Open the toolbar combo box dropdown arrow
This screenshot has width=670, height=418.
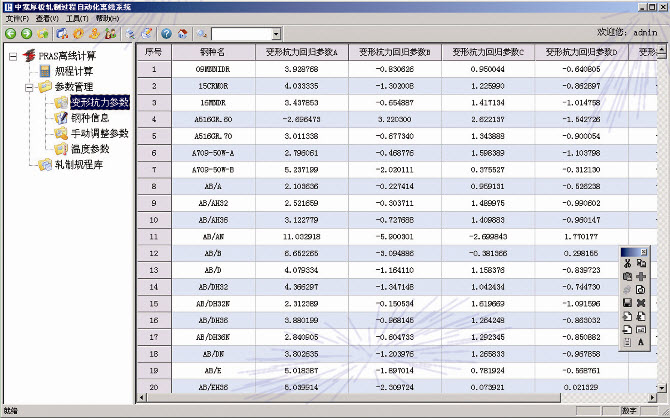click(x=275, y=34)
